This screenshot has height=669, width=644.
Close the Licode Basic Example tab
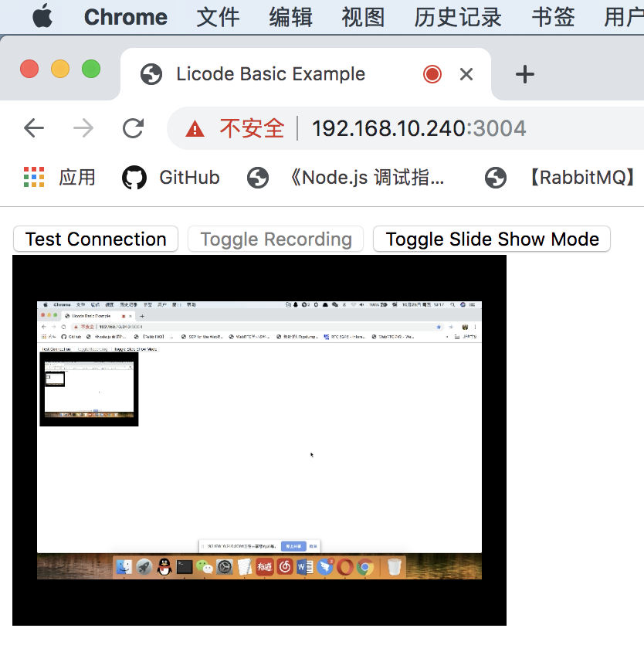pos(466,74)
